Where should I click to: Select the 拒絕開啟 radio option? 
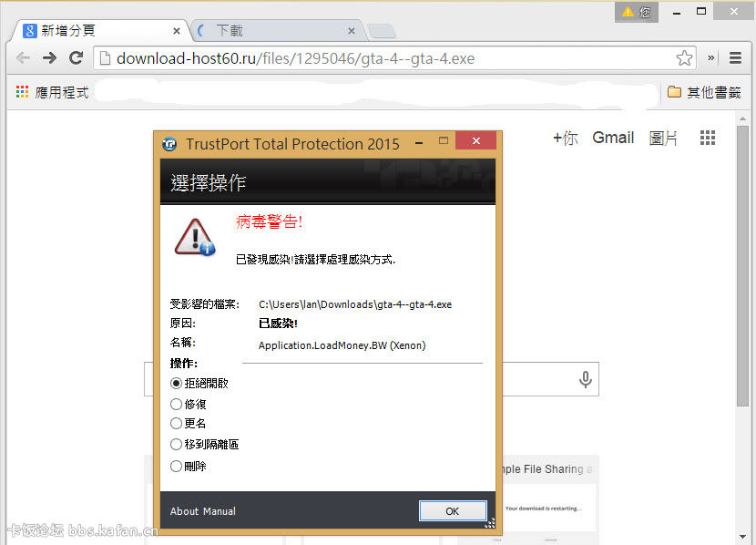pyautogui.click(x=199, y=384)
